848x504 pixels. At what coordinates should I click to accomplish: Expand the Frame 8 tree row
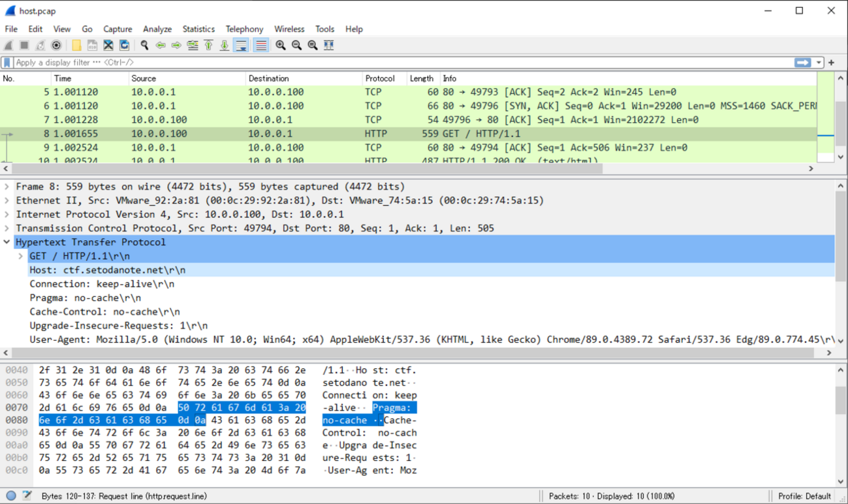click(7, 187)
